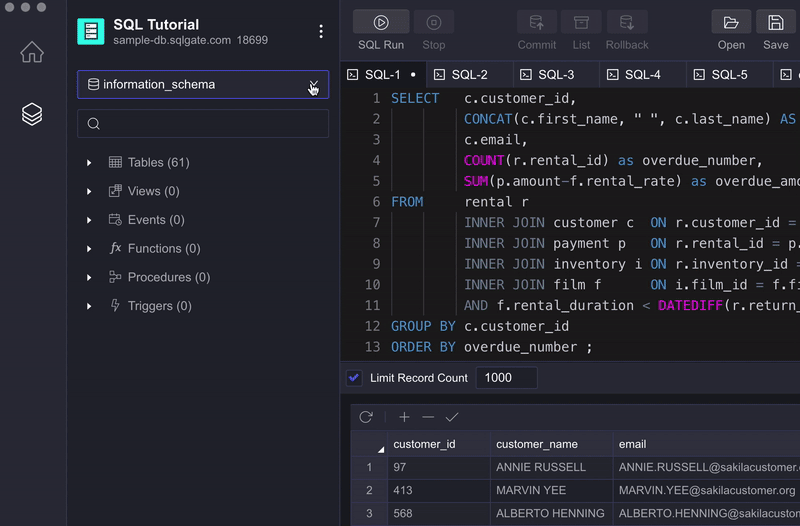
Task: Click the Triggers lightning icon
Action: tap(115, 305)
